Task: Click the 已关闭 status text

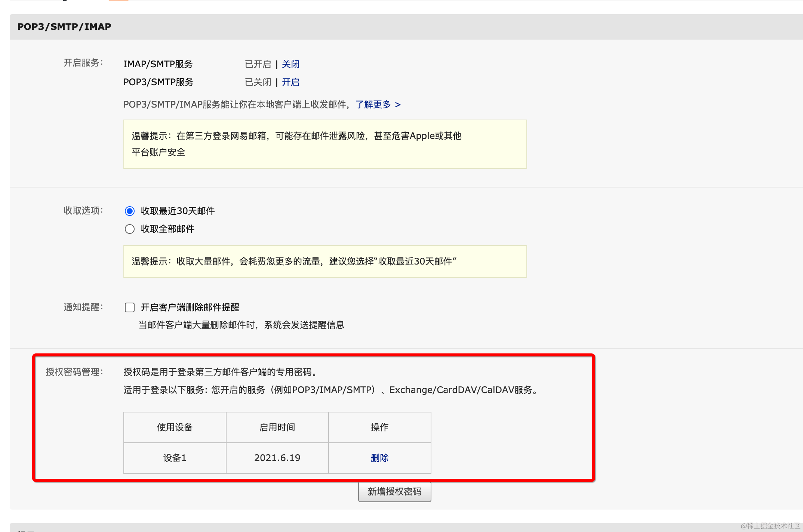Action: (x=258, y=82)
